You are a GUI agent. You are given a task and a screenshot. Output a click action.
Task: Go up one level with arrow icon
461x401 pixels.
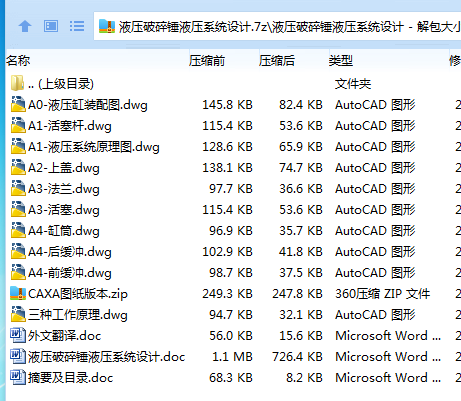pyautogui.click(x=25, y=26)
